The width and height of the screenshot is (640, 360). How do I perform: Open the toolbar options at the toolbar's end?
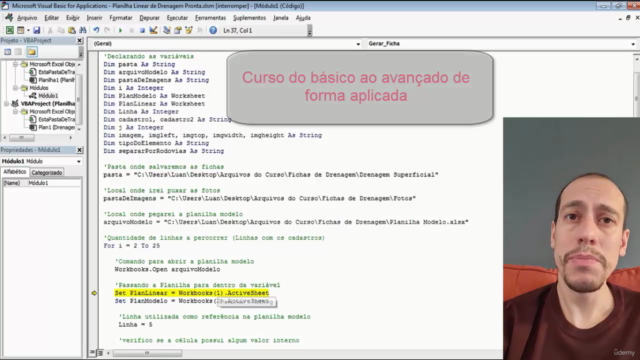(x=310, y=31)
